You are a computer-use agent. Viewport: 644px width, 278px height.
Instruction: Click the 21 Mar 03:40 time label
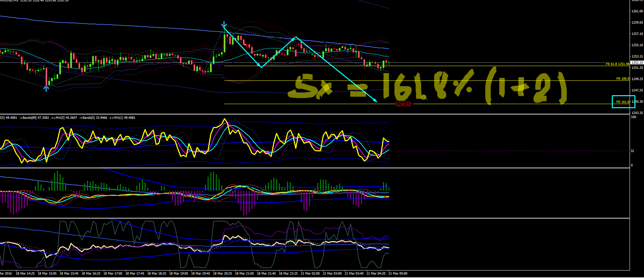point(354,274)
